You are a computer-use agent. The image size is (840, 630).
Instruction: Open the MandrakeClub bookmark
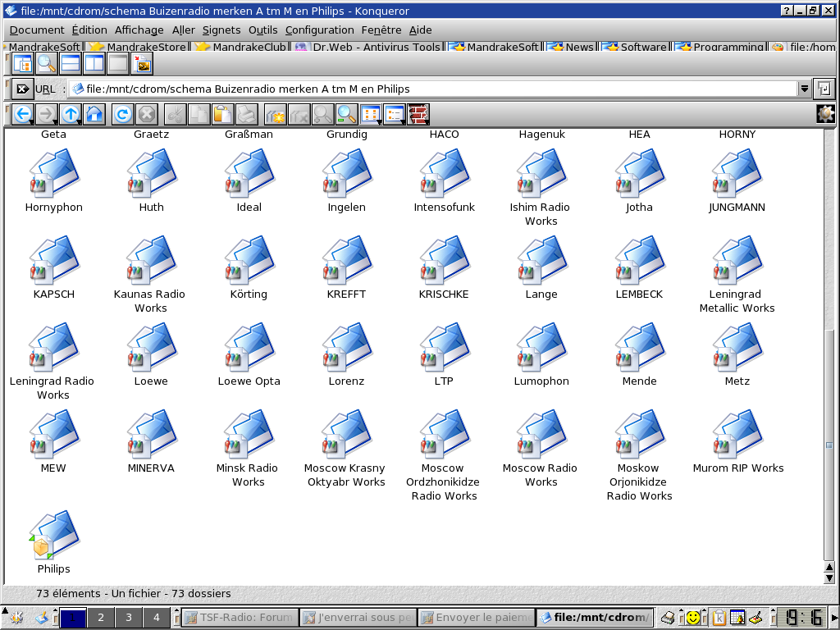tap(242, 47)
